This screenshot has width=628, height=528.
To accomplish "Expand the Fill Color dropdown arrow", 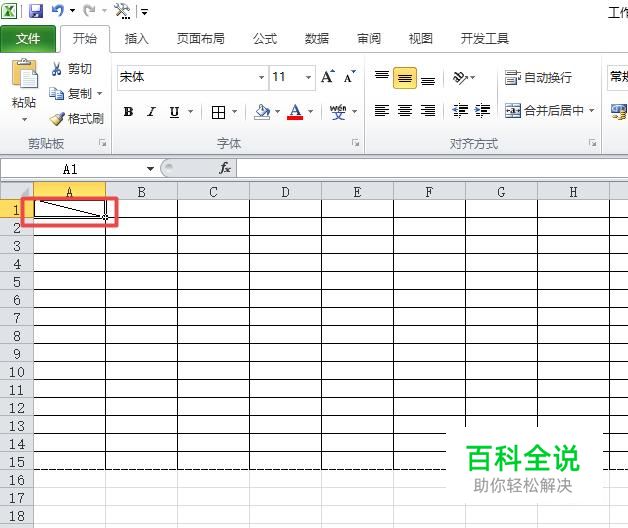I will [278, 112].
